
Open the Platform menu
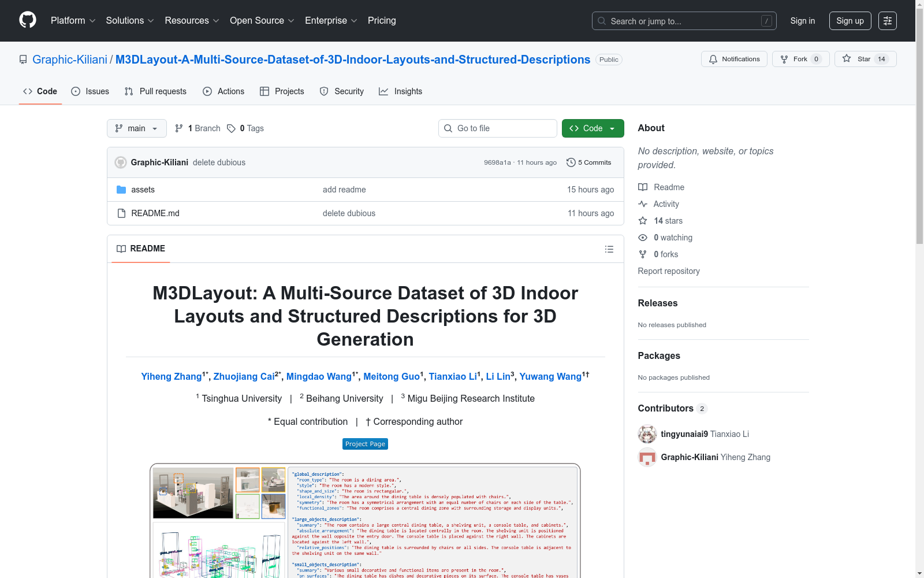point(73,21)
